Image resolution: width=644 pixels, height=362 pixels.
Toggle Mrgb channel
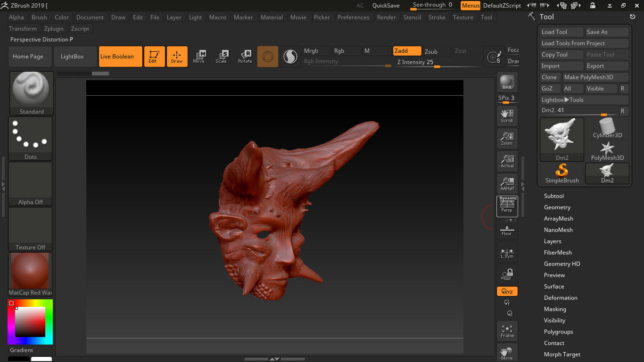coord(316,51)
